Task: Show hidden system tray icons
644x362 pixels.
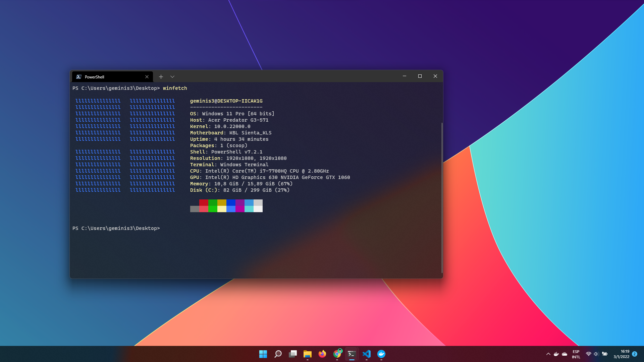Action: click(548, 354)
